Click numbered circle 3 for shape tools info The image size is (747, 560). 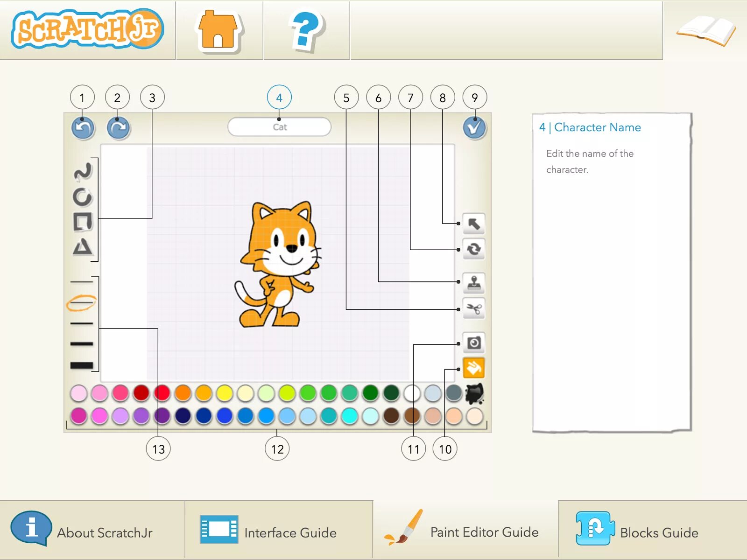[152, 97]
